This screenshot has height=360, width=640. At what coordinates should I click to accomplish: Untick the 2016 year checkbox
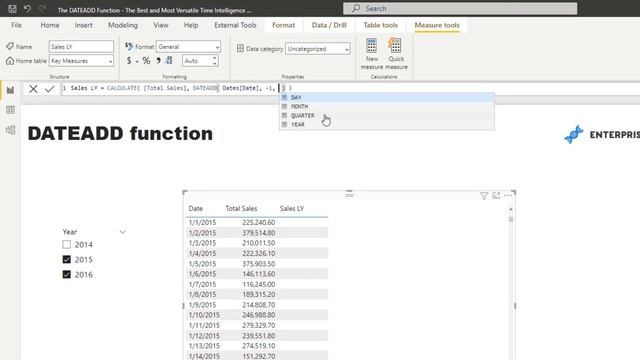[67, 274]
